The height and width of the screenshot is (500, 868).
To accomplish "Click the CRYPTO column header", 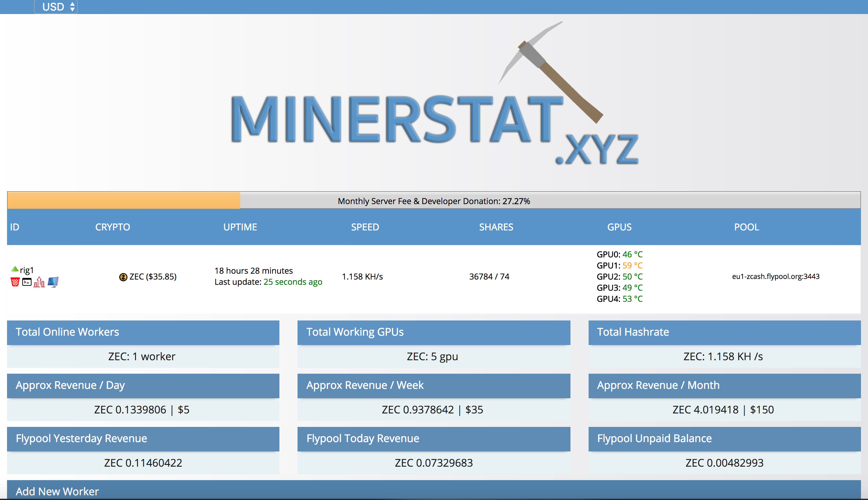I will click(x=113, y=227).
